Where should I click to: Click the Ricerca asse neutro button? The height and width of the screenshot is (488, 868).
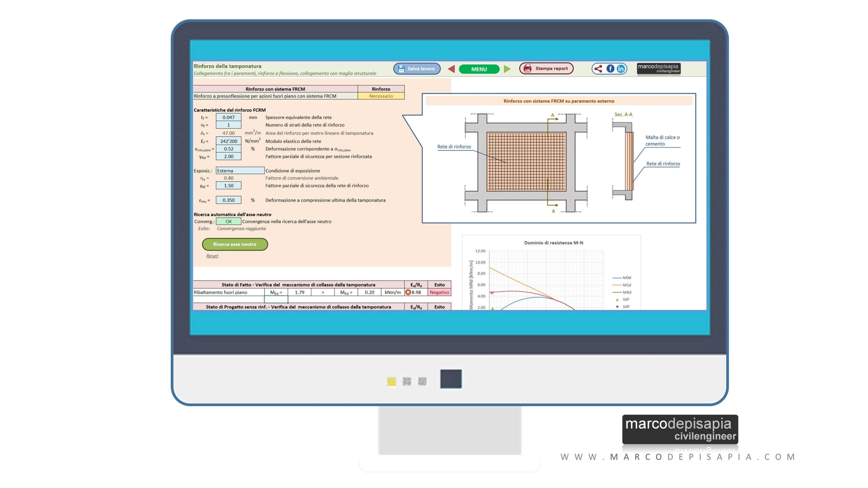[235, 244]
